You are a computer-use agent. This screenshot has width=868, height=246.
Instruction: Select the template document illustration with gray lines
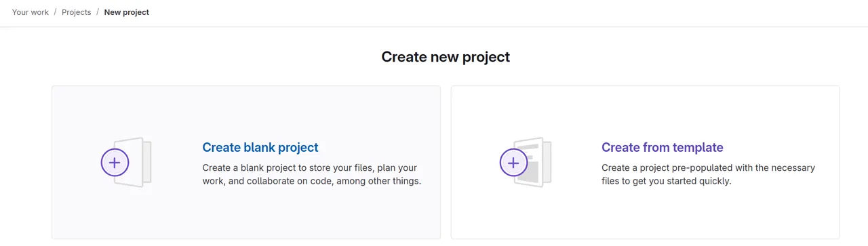(536, 163)
